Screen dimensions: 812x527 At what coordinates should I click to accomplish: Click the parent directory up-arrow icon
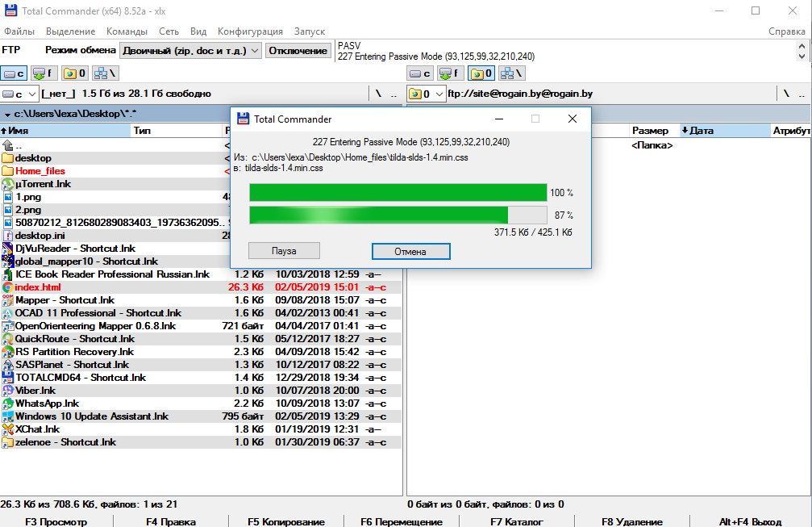pyautogui.click(x=8, y=145)
